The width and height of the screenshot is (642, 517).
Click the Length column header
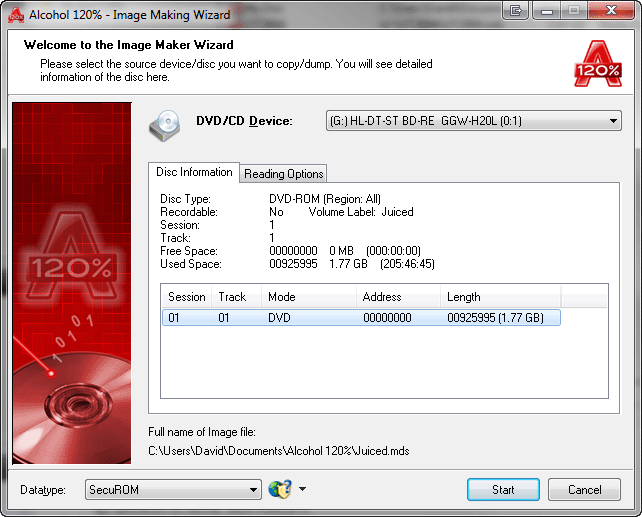(501, 297)
